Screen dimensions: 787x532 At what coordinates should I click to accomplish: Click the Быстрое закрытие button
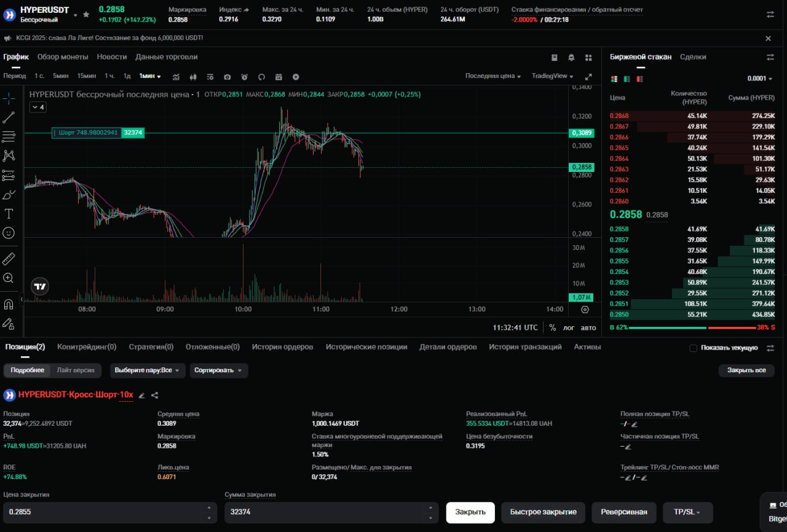pyautogui.click(x=544, y=512)
